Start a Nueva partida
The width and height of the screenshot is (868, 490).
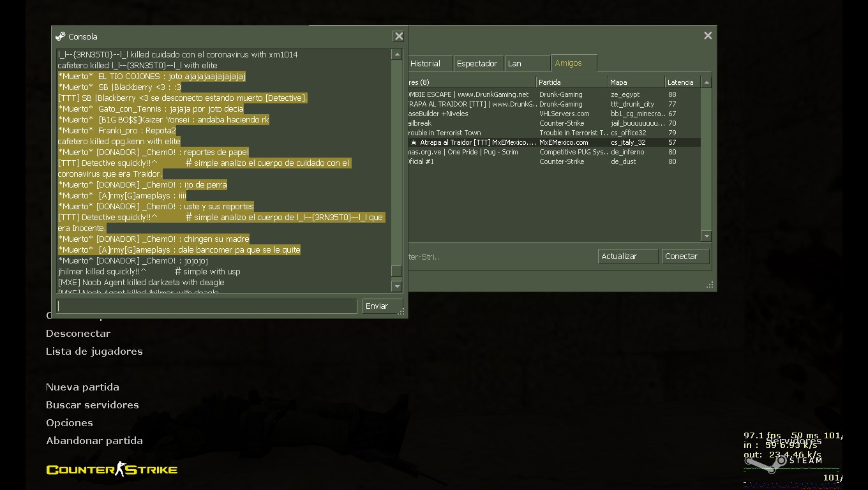(82, 387)
